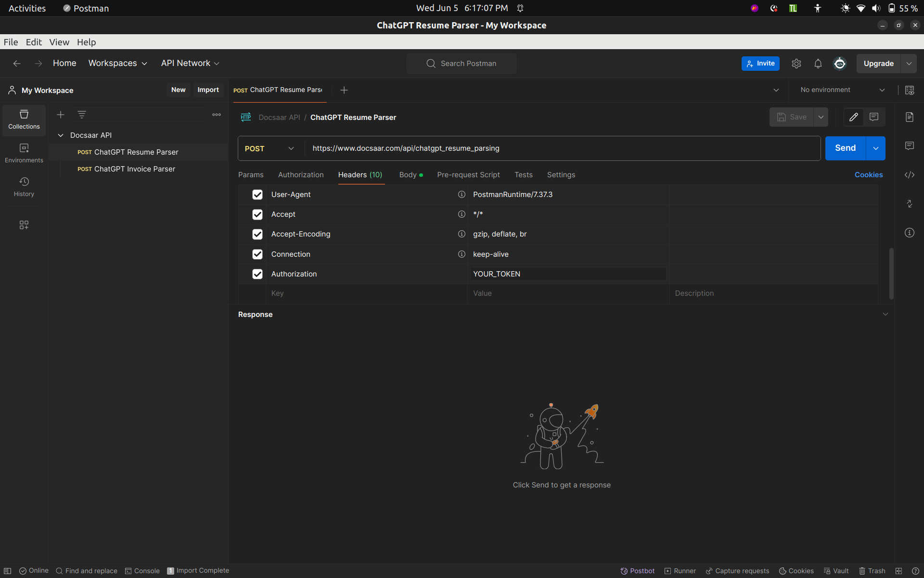Viewport: 924px width, 578px height.
Task: Collapse the Docsaar API collection
Action: (x=61, y=135)
